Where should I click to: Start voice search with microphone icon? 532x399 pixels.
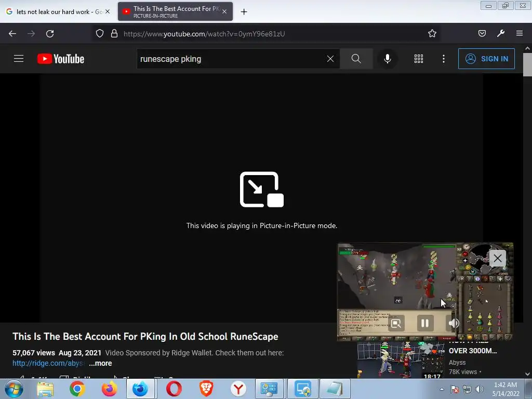(387, 59)
